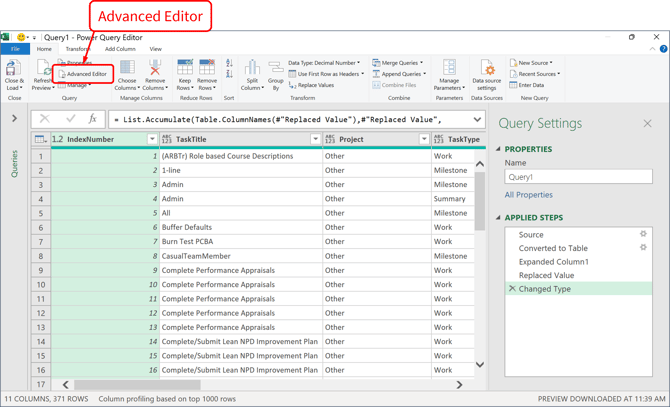Collapse the ribbon with the caret
The height and width of the screenshot is (407, 670).
(652, 49)
